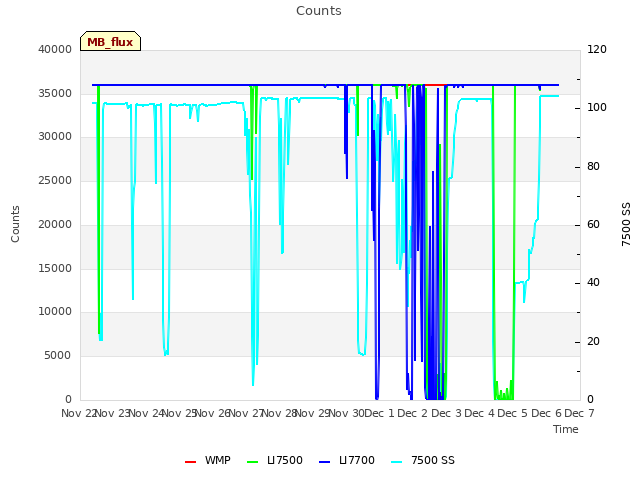
Task: Click the 'Dec 2' date label
Action: [x=413, y=413]
